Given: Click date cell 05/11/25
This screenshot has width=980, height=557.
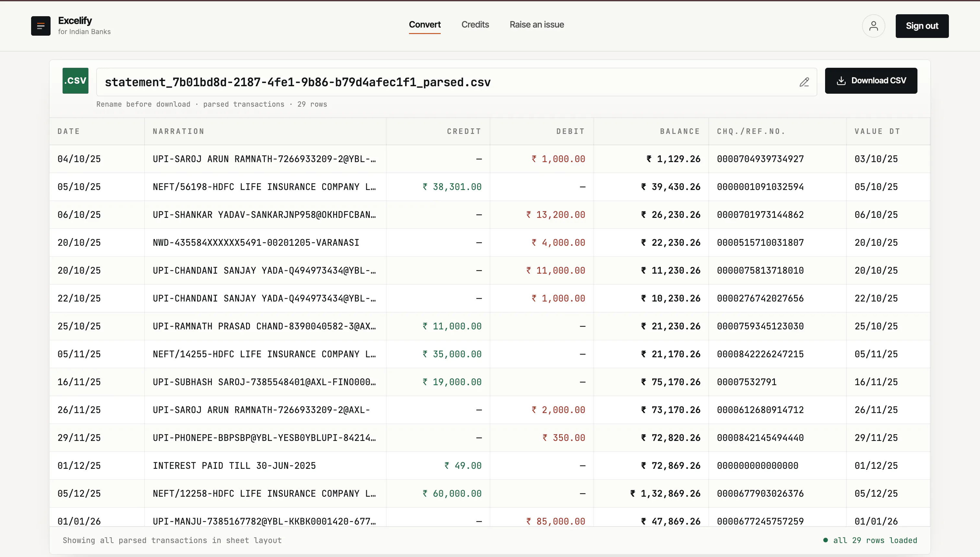Looking at the screenshot, I should click(x=79, y=354).
